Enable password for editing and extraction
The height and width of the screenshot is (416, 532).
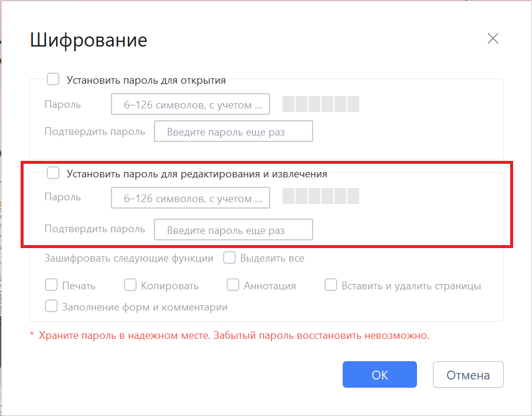53,173
